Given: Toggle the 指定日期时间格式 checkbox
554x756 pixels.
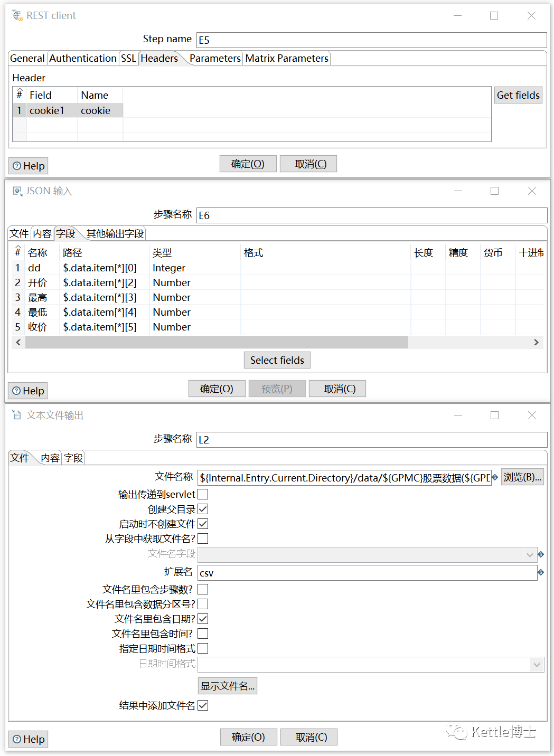Looking at the screenshot, I should click(203, 648).
